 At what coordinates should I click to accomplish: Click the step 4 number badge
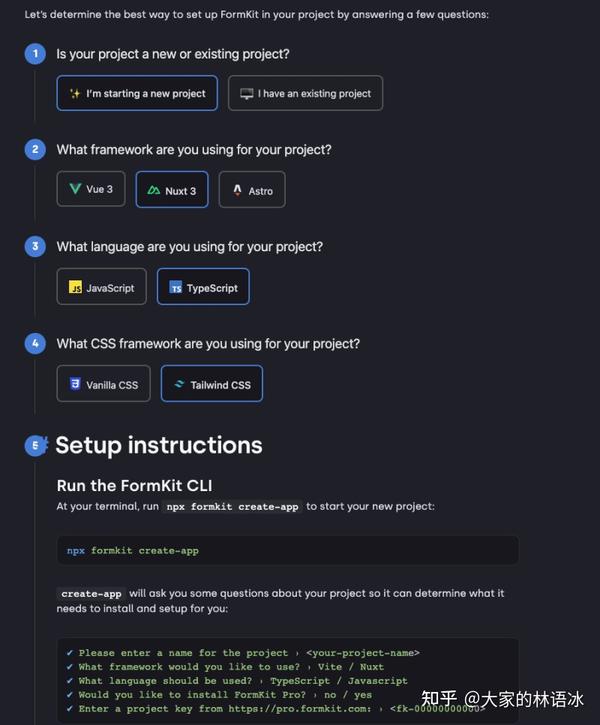click(x=35, y=344)
